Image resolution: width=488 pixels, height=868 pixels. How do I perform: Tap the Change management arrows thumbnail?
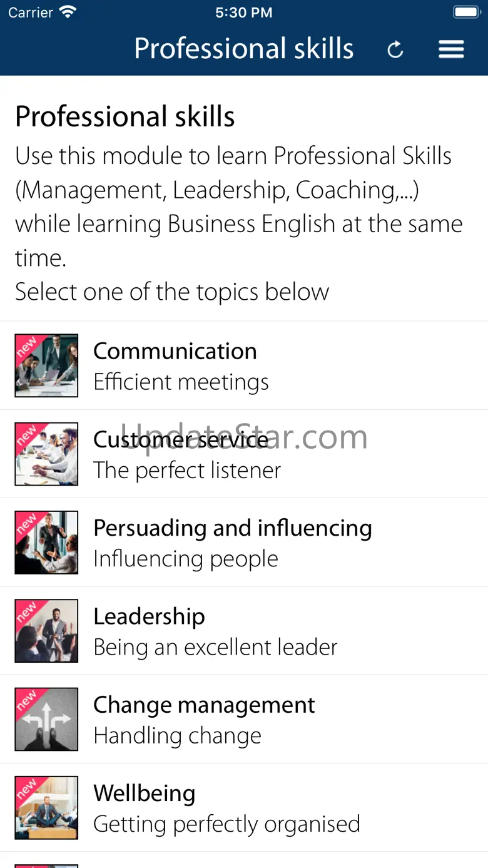(46, 718)
